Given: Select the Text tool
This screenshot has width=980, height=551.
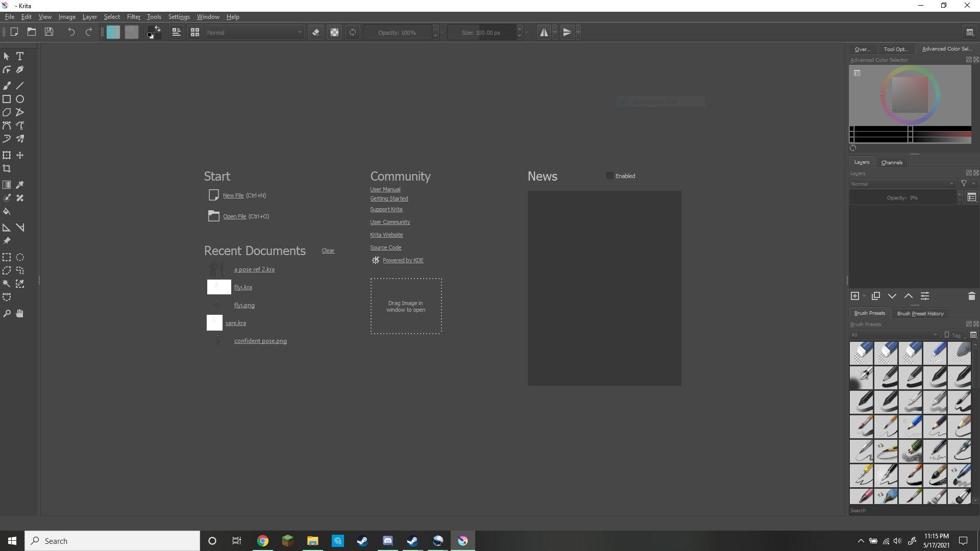Looking at the screenshot, I should point(20,56).
